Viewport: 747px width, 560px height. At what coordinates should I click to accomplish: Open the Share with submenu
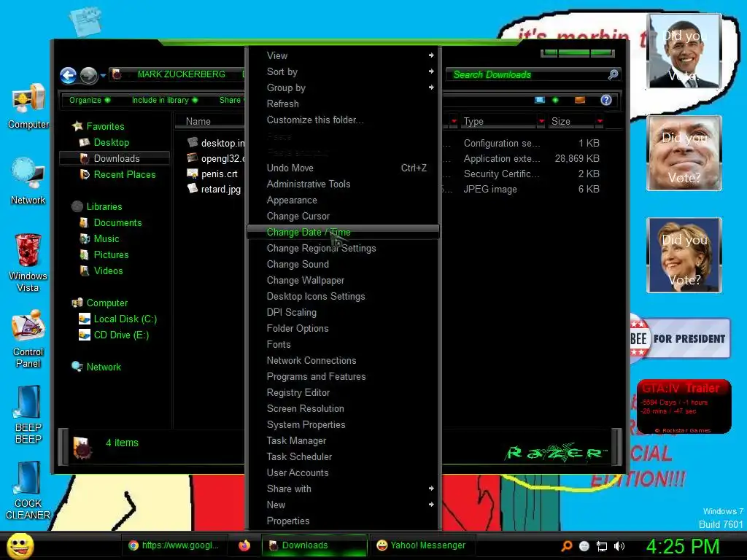pos(343,489)
